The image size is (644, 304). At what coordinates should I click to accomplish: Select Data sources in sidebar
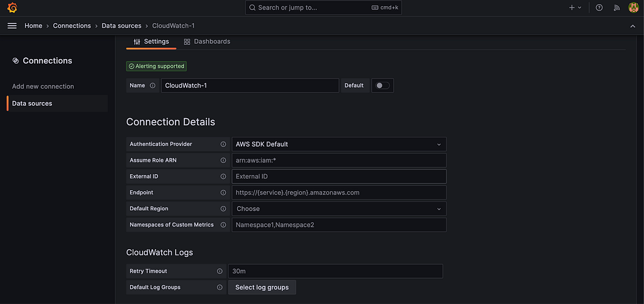57,103
